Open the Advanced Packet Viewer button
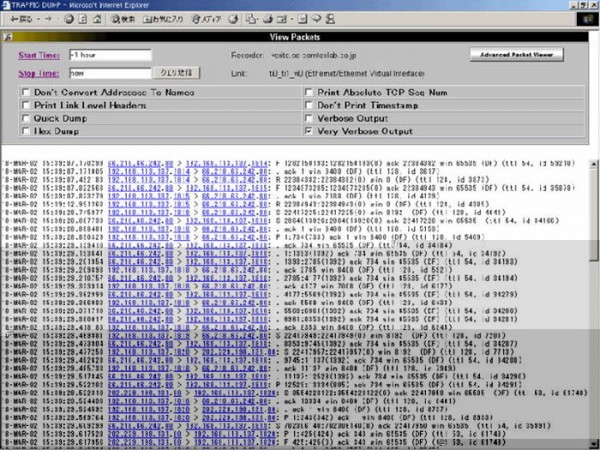Image resolution: width=600 pixels, height=450 pixels. coord(517,55)
